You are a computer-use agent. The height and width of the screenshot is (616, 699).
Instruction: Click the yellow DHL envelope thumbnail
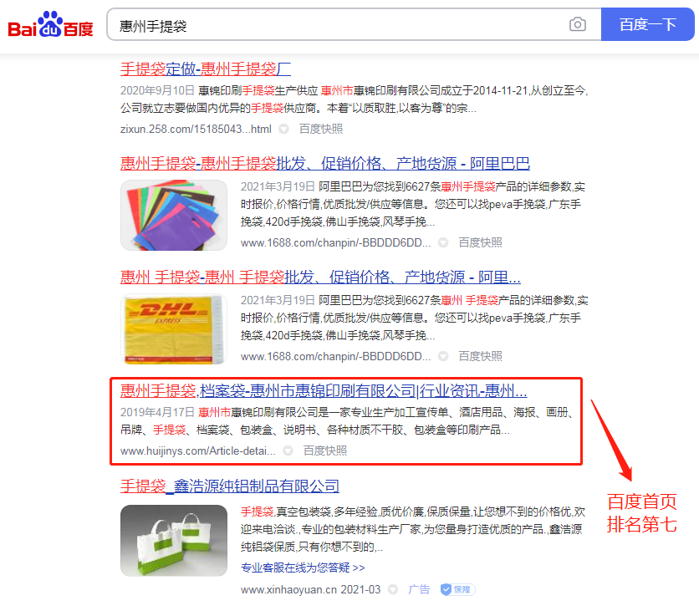pyautogui.click(x=173, y=328)
